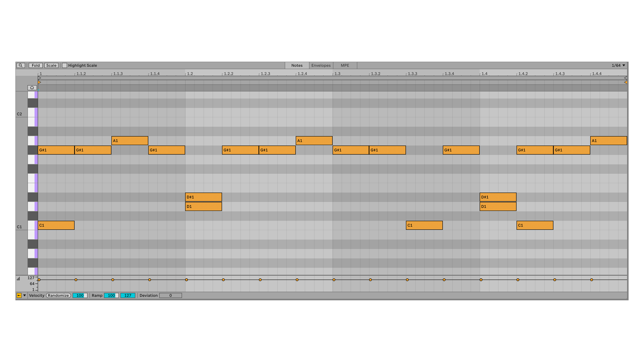
Task: Switch to the Envelopes tab
Action: [321, 65]
